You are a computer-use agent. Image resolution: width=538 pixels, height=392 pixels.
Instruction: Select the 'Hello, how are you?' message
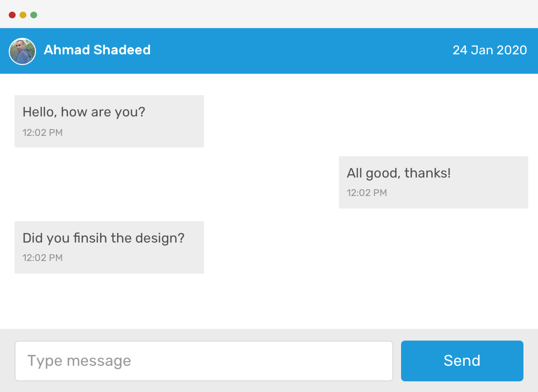click(x=84, y=113)
